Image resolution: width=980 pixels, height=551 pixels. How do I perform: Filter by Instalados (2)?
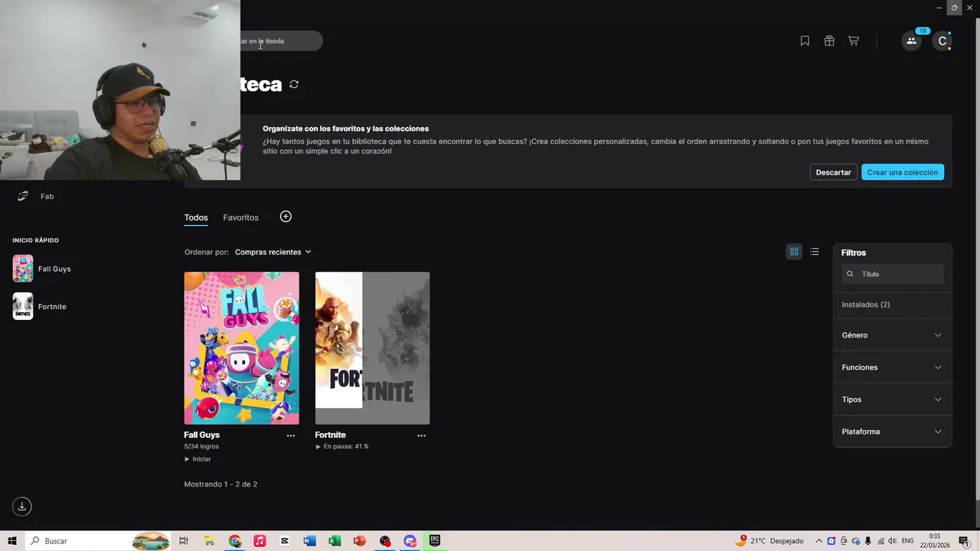tap(866, 305)
